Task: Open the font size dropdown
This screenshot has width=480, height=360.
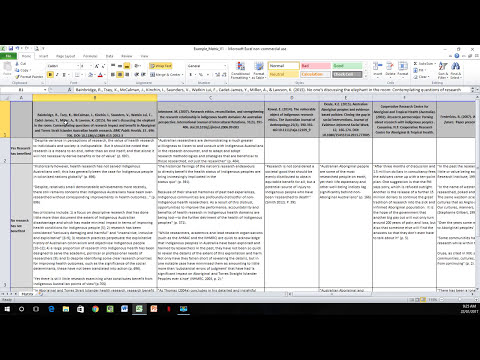Action: tap(91, 66)
